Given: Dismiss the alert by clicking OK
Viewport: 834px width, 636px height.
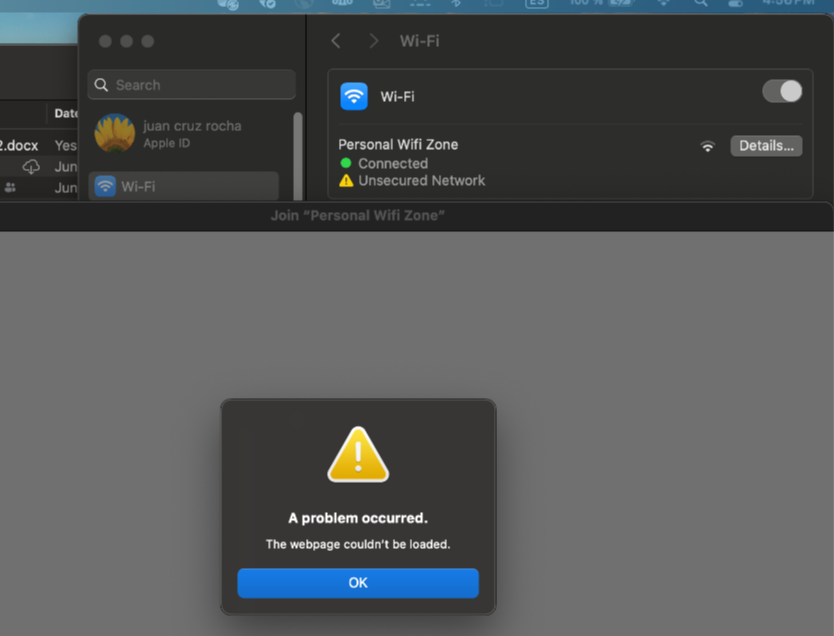Looking at the screenshot, I should point(357,583).
